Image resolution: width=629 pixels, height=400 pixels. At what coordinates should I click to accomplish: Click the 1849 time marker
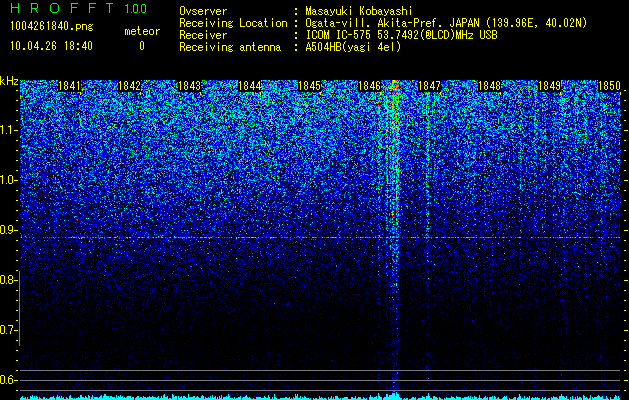pos(549,86)
